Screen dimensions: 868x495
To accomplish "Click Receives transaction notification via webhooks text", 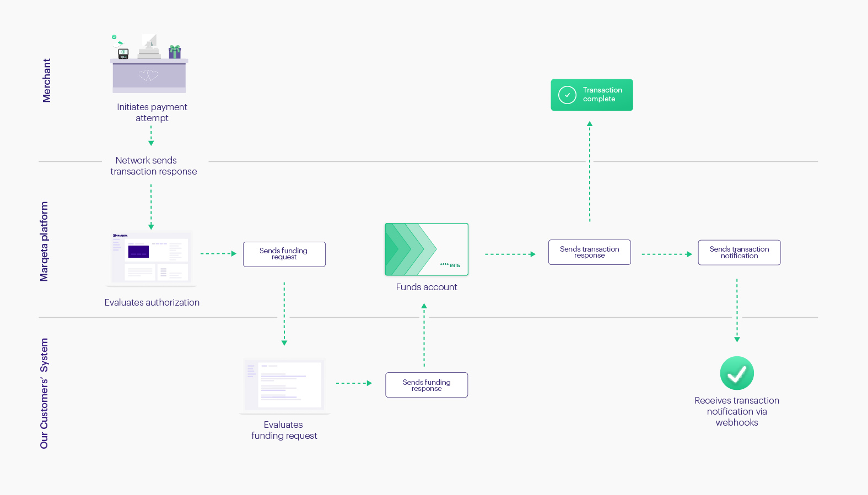I will (x=737, y=411).
